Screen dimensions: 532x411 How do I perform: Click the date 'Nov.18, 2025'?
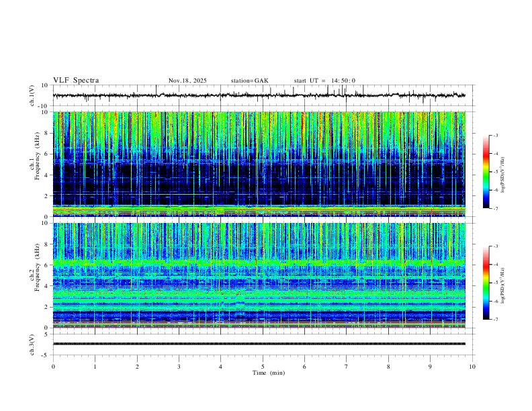click(x=187, y=81)
